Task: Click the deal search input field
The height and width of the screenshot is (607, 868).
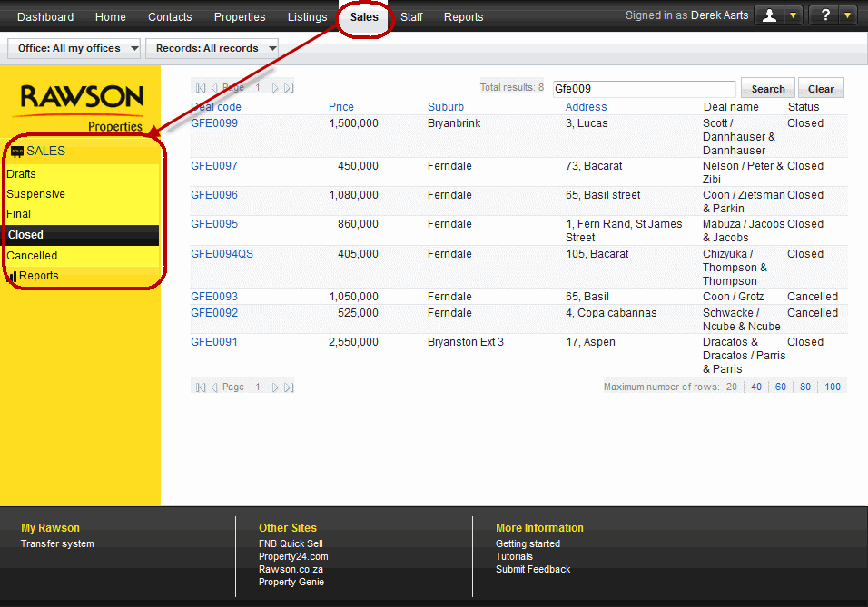Action: point(643,89)
